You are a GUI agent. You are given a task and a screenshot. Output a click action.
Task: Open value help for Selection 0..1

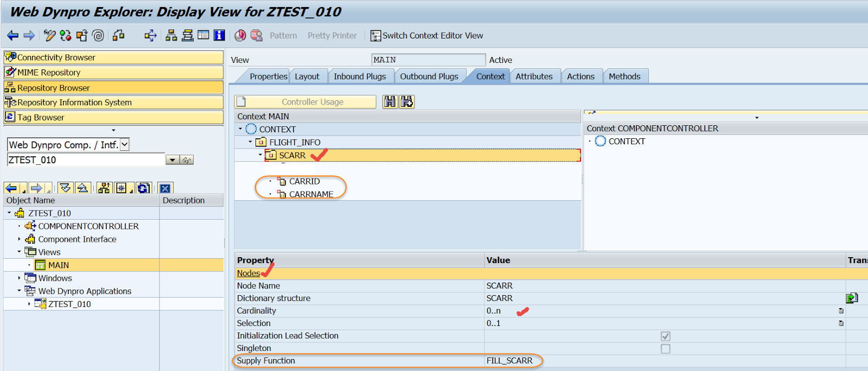pyautogui.click(x=841, y=323)
